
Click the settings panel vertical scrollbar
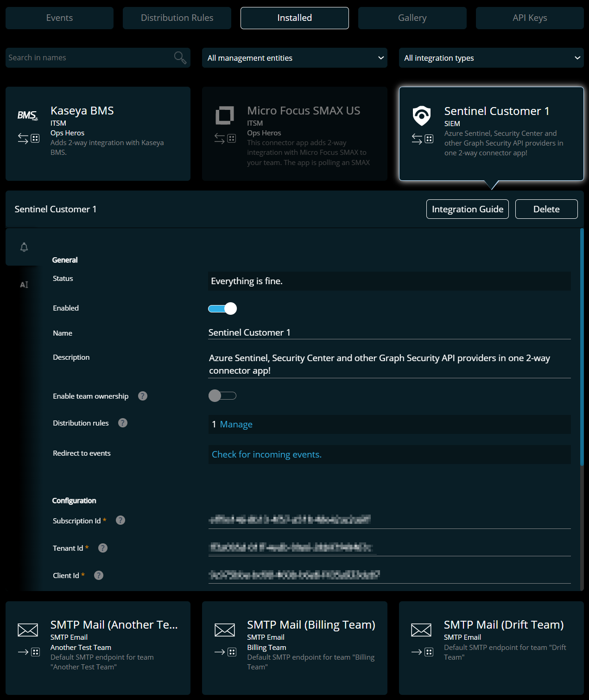[582, 347]
